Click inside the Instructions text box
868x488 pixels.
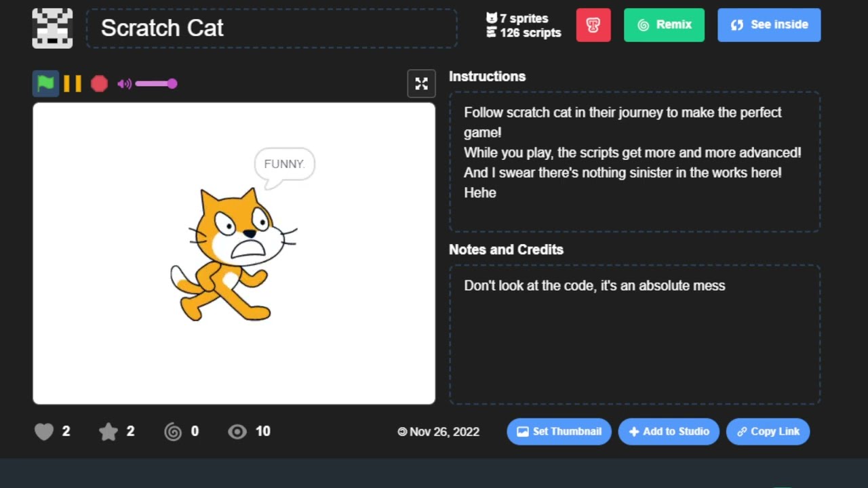[634, 163]
